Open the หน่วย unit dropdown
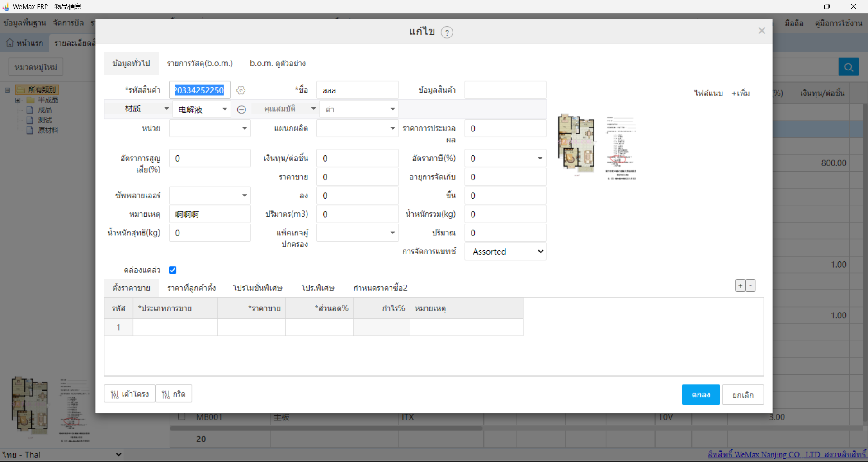Image resolution: width=868 pixels, height=462 pixels. (210, 129)
